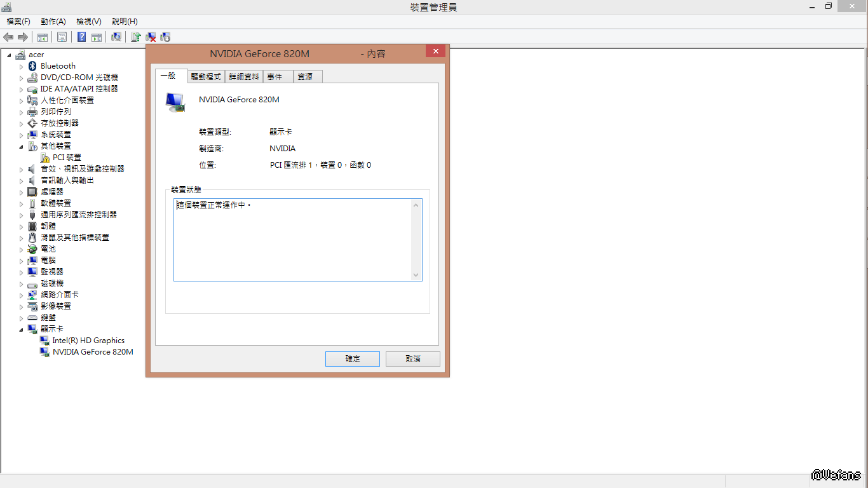Toggle the show/hide action pane toolbar icon
The image size is (868, 488).
pyautogui.click(x=97, y=37)
